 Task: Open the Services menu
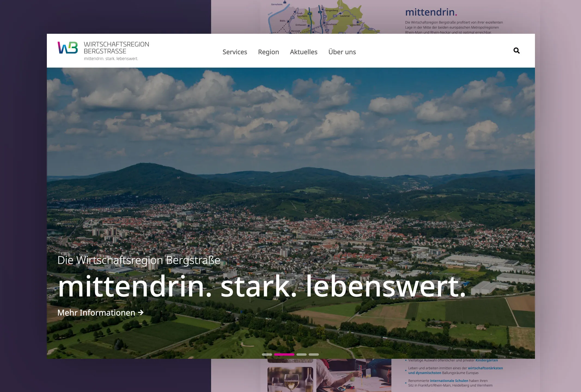click(235, 52)
